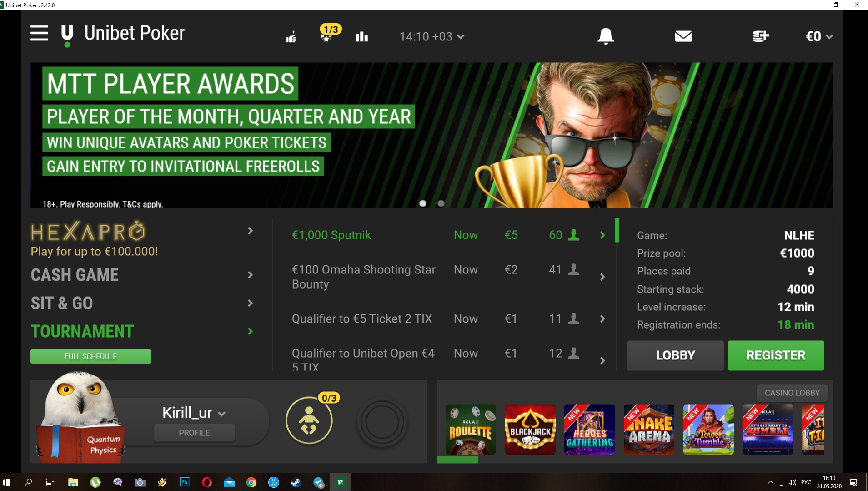Click the Unibet U logo
Screen dimensions: 868x491
pyautogui.click(x=67, y=35)
